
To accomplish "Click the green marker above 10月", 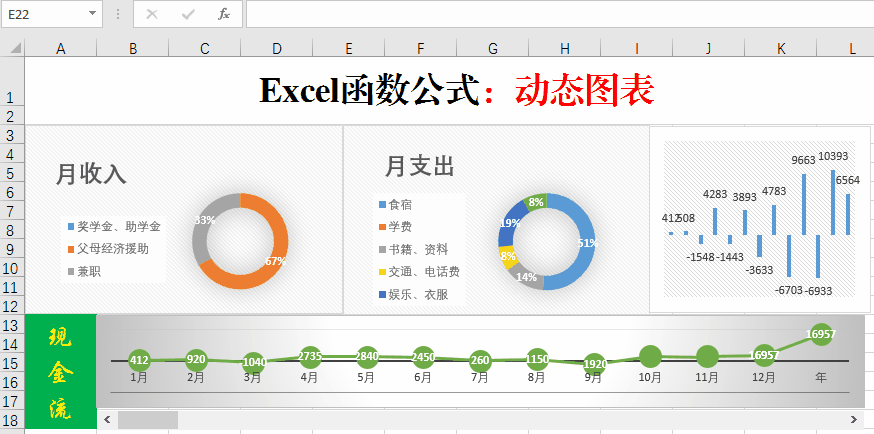I will [650, 356].
